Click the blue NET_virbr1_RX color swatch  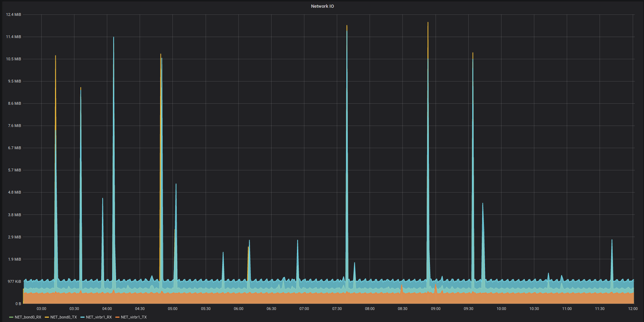pyautogui.click(x=83, y=317)
